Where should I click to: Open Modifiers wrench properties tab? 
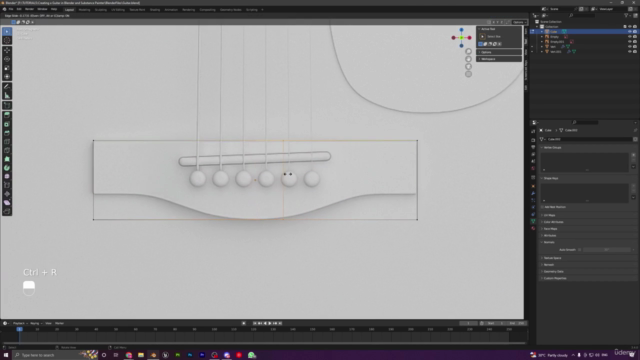533,193
